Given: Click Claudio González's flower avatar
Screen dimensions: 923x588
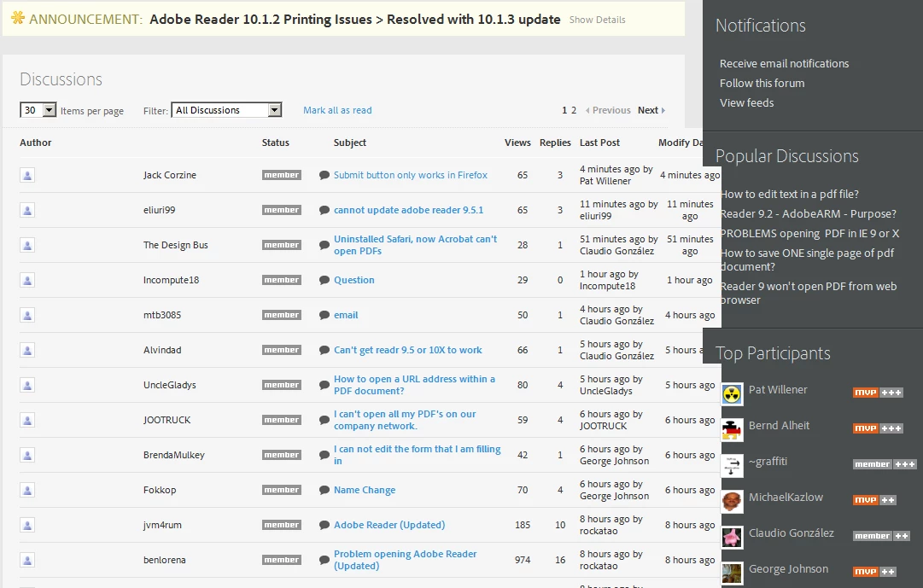Looking at the screenshot, I should click(732, 538).
